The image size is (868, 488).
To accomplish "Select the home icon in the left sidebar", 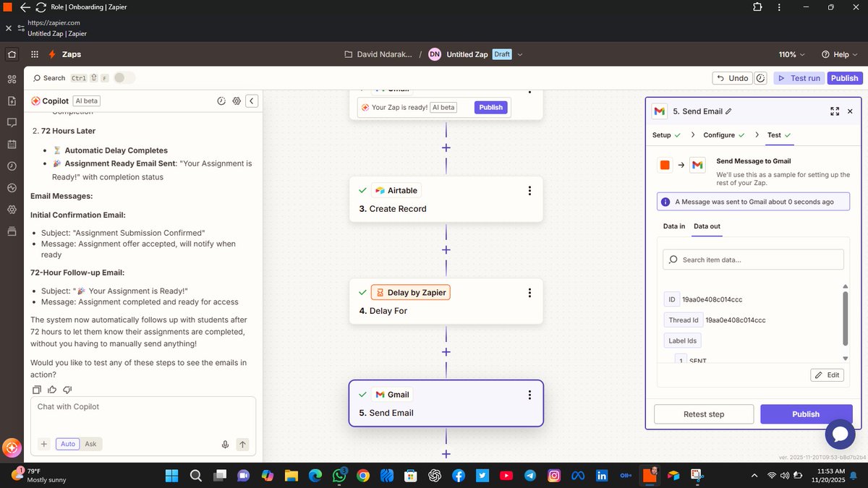I will [11, 53].
